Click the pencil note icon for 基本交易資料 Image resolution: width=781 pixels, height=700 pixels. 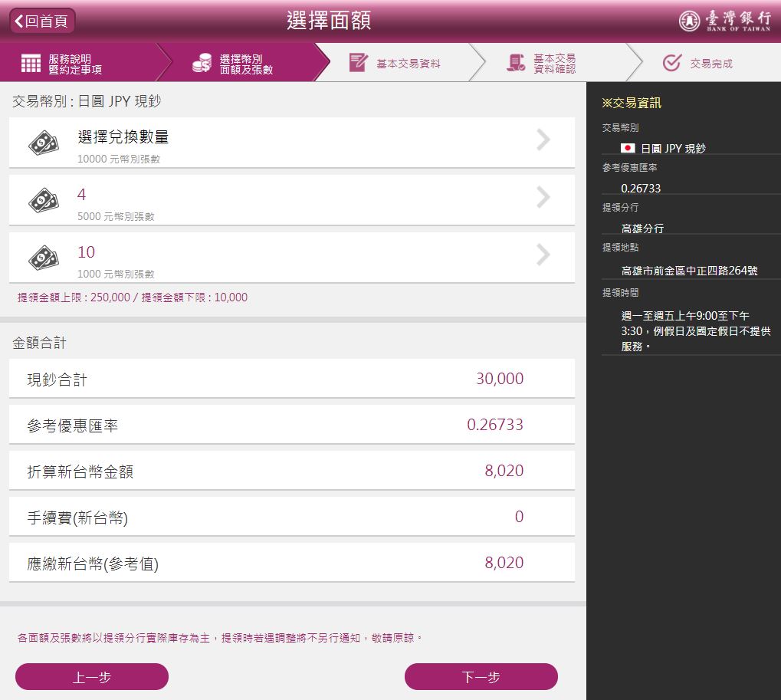[x=359, y=63]
